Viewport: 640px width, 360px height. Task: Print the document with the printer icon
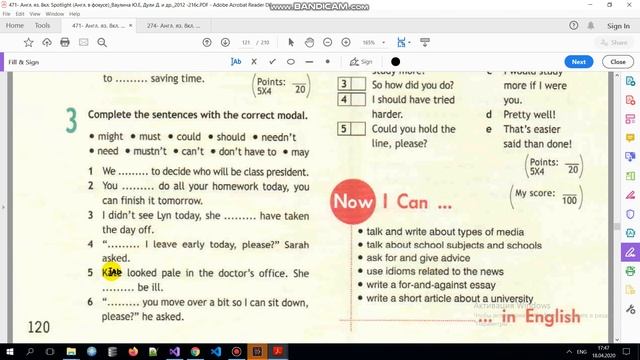[x=65, y=42]
